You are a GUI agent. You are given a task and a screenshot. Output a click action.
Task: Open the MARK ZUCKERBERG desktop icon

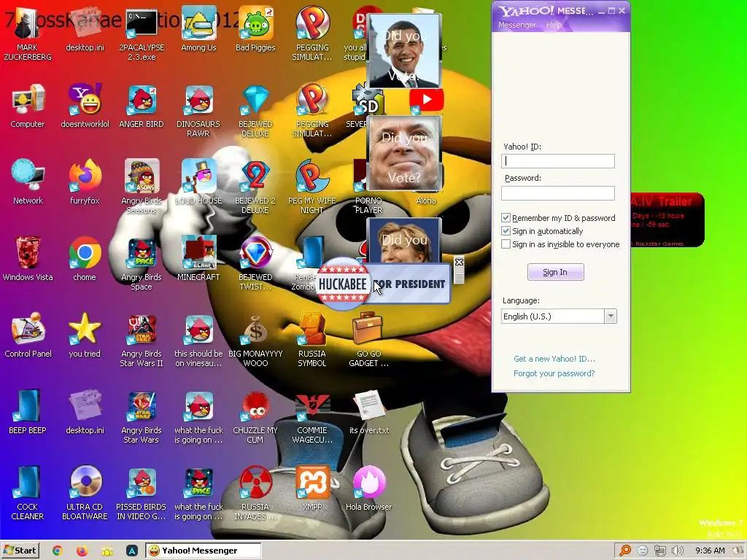pos(27,34)
